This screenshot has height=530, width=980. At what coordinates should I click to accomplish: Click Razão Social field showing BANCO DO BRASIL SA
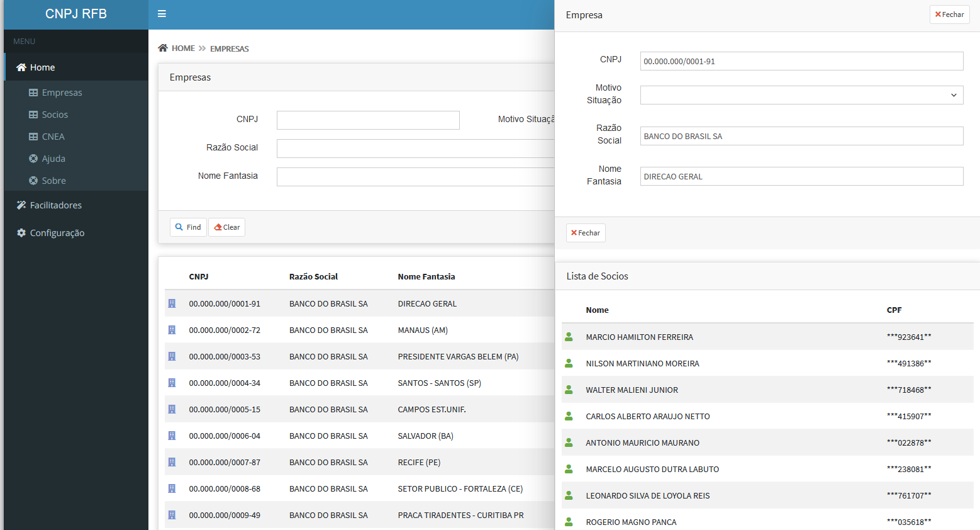tap(801, 136)
